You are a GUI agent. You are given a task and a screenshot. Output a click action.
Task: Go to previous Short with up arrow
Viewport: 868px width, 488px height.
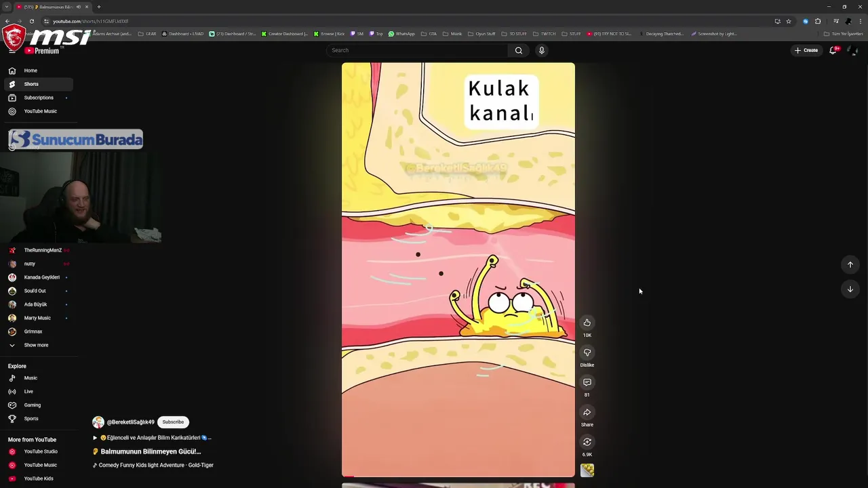pos(850,264)
